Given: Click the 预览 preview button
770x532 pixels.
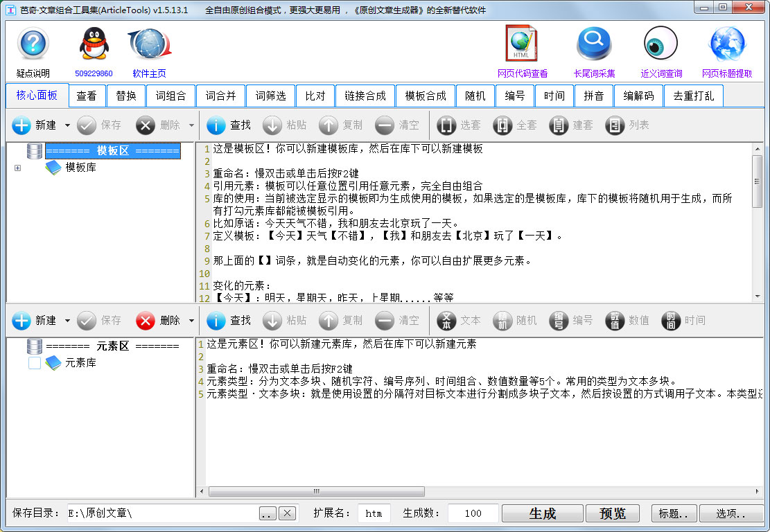Looking at the screenshot, I should tap(613, 513).
